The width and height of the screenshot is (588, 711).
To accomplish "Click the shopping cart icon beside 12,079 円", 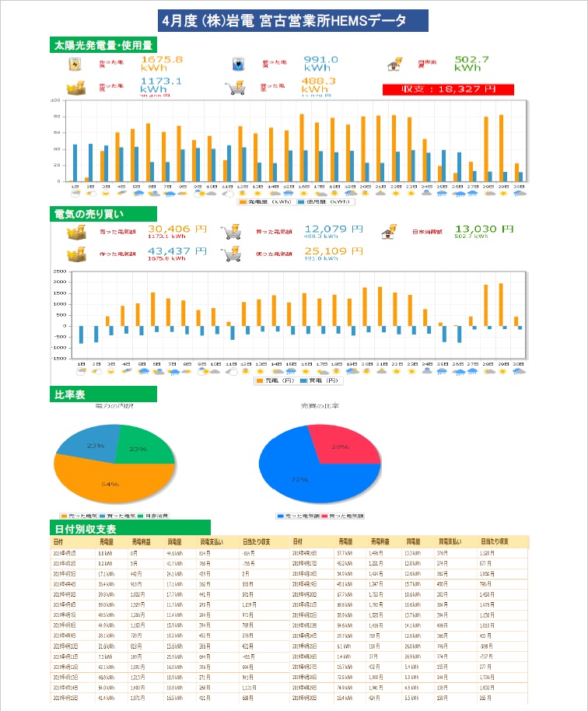I will [230, 231].
